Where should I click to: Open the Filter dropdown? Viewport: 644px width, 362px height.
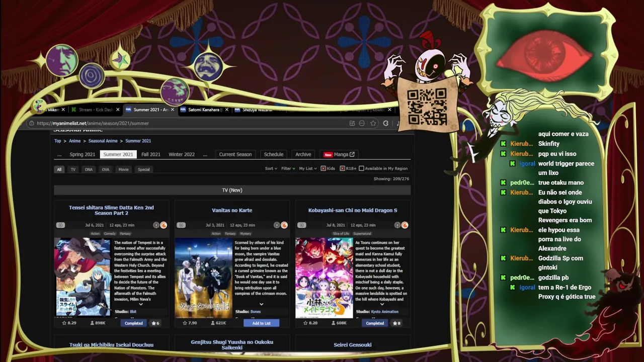[x=288, y=168]
